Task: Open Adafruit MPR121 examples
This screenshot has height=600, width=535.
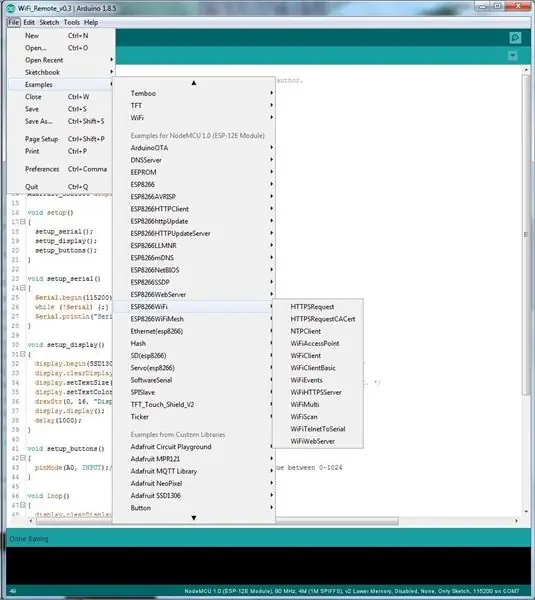Action: [x=194, y=459]
